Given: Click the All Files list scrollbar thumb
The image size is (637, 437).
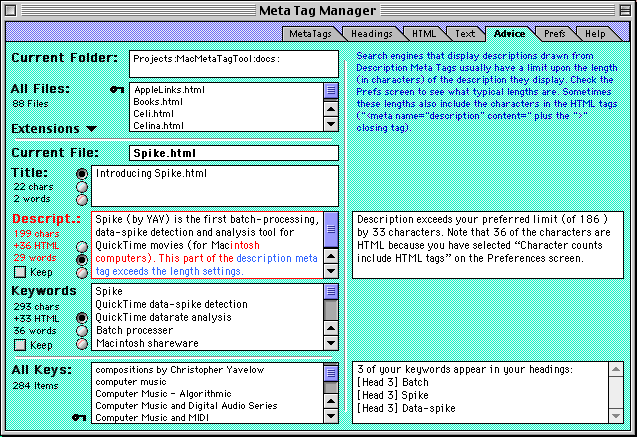Looking at the screenshot, I should 331,91.
